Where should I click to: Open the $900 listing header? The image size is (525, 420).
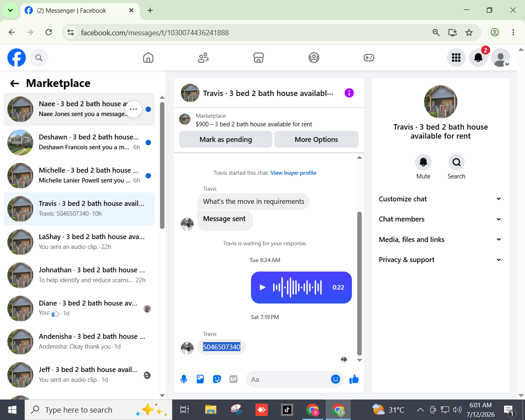pos(269,120)
